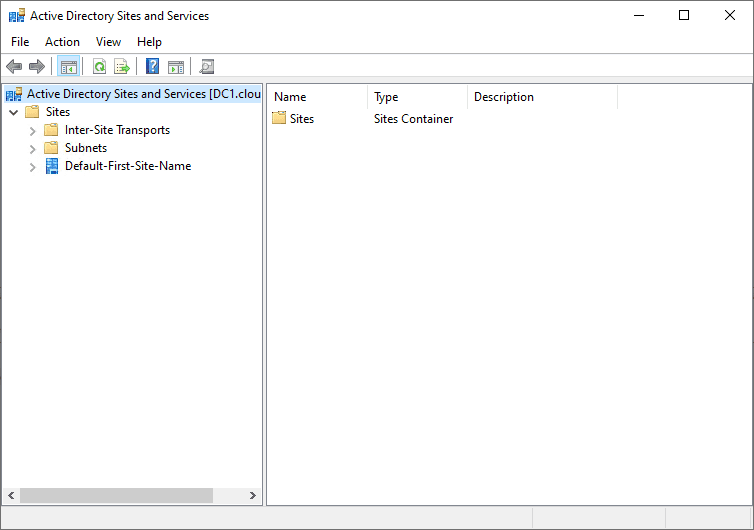Select Active Directory Sites and Services root node
Screen dimensions: 754x530
pos(144,94)
